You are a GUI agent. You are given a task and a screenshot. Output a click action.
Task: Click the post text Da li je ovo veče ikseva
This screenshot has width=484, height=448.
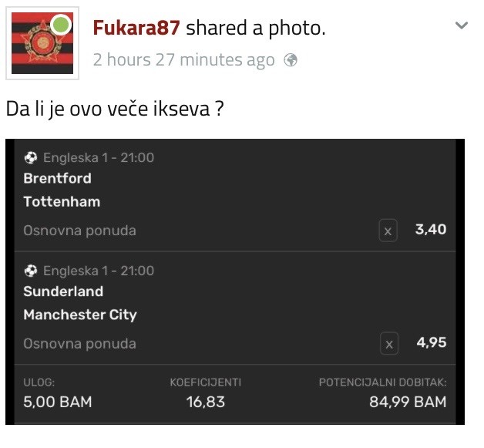[x=115, y=109]
